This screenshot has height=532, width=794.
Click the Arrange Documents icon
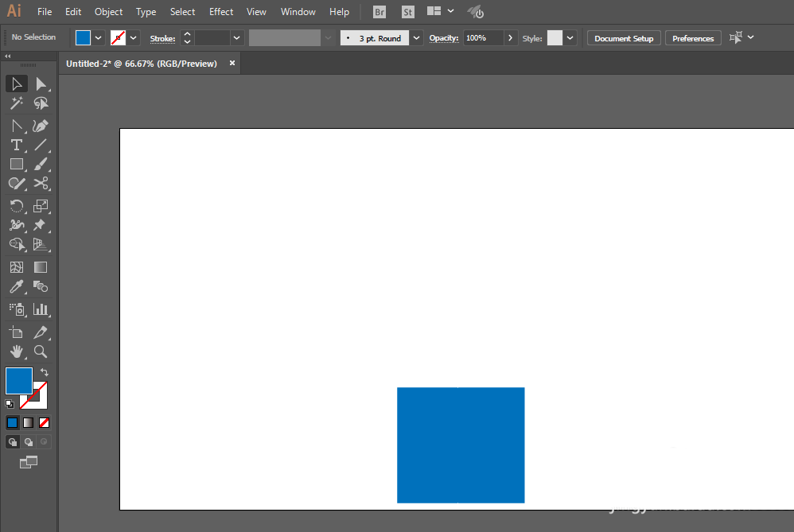[434, 11]
